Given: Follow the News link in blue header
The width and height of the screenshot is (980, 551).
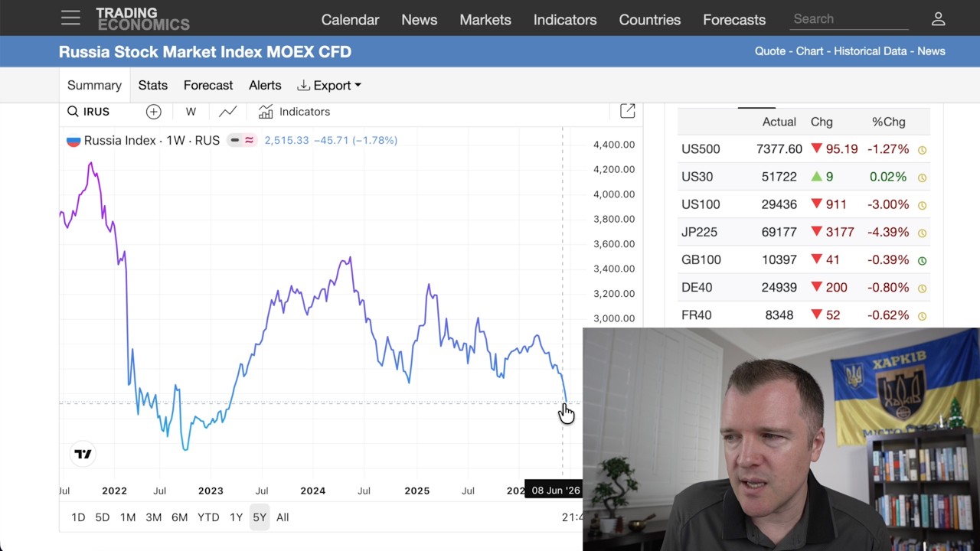Looking at the screenshot, I should 931,51.
